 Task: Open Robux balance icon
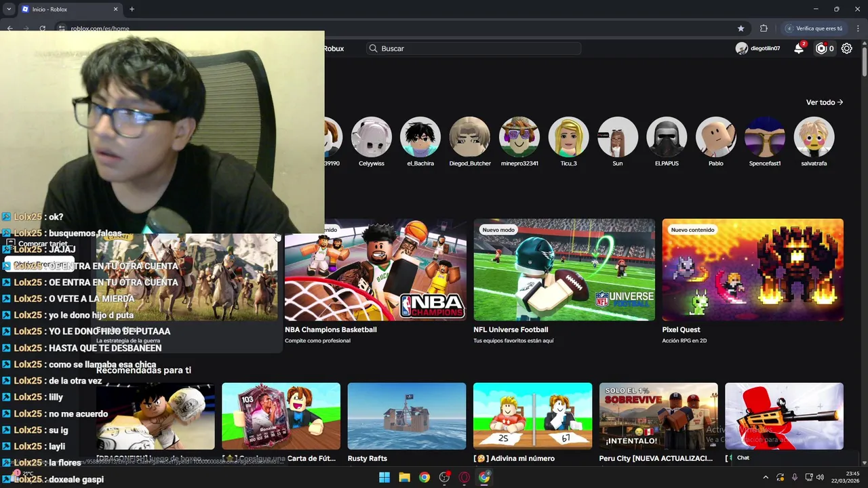[821, 48]
